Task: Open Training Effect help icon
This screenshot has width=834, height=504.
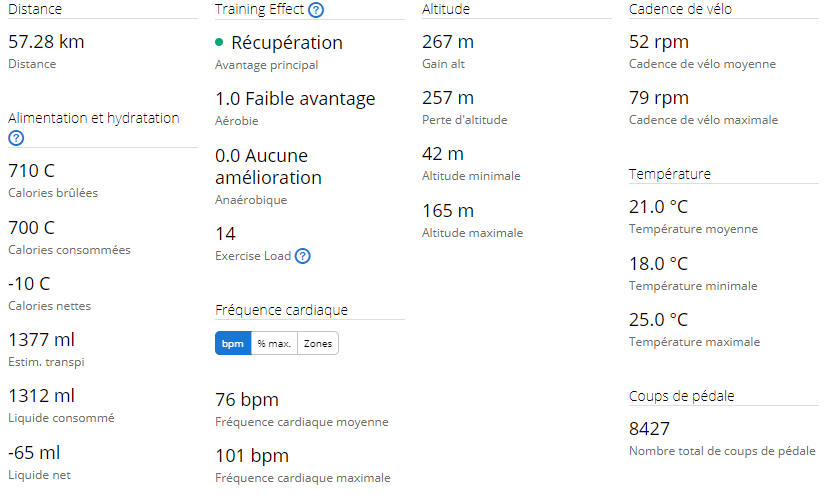Action: (316, 10)
